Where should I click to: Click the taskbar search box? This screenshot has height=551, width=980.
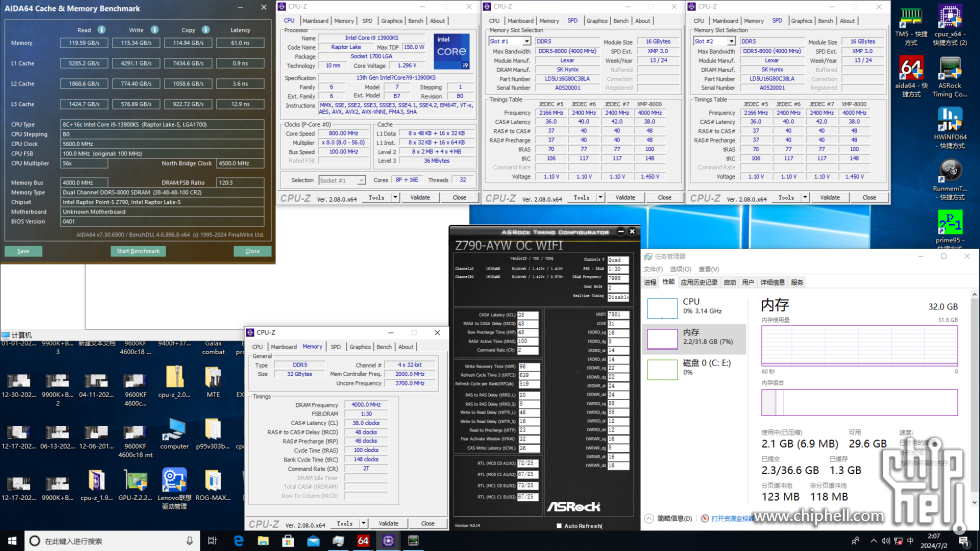coord(112,540)
